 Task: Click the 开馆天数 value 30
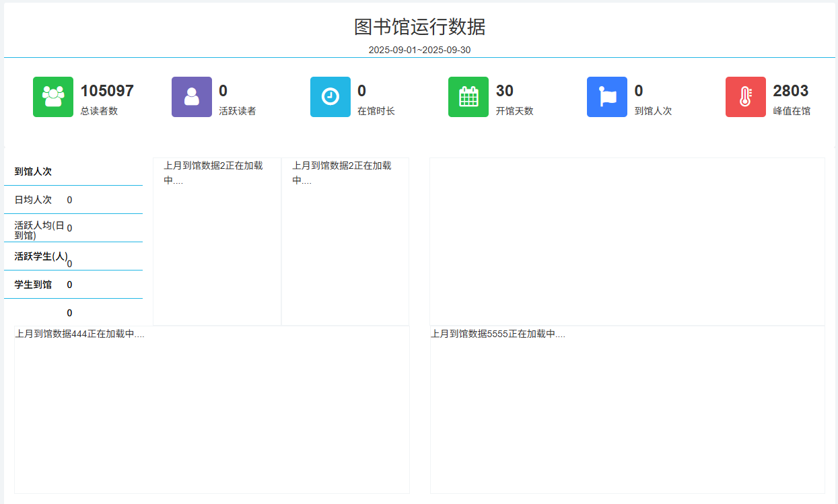tap(505, 89)
